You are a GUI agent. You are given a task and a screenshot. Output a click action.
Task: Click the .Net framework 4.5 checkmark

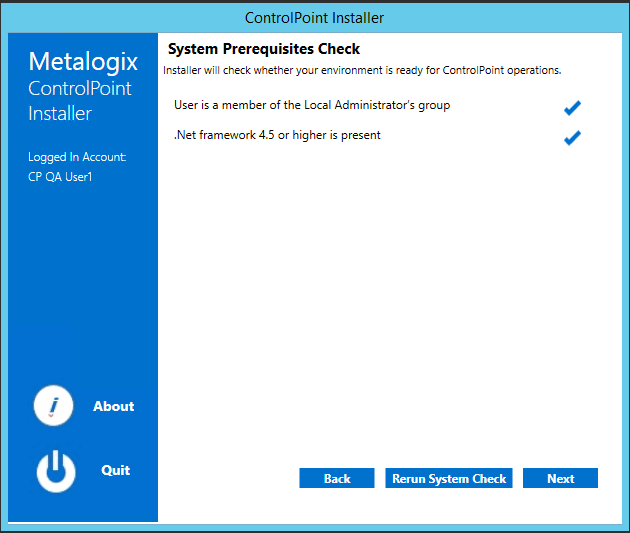572,138
